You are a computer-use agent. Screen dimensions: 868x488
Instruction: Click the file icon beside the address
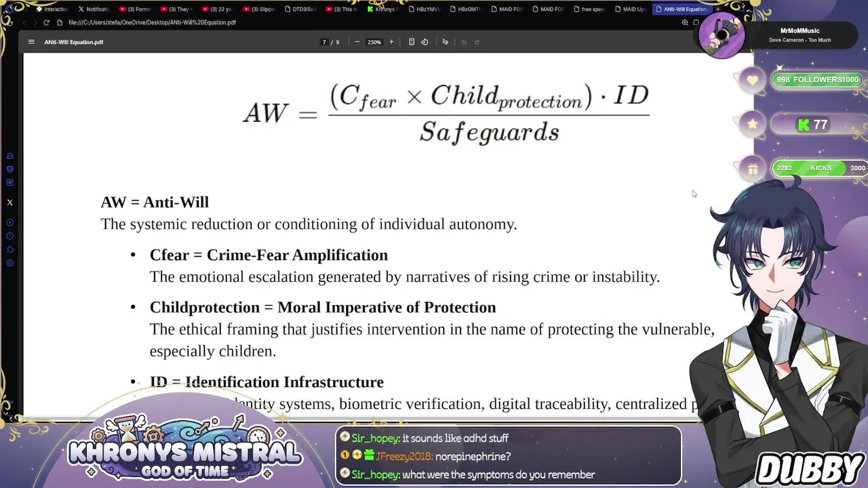click(60, 22)
